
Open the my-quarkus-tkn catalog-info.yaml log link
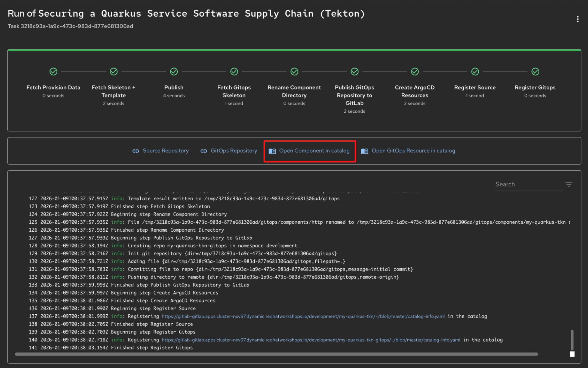click(303, 316)
